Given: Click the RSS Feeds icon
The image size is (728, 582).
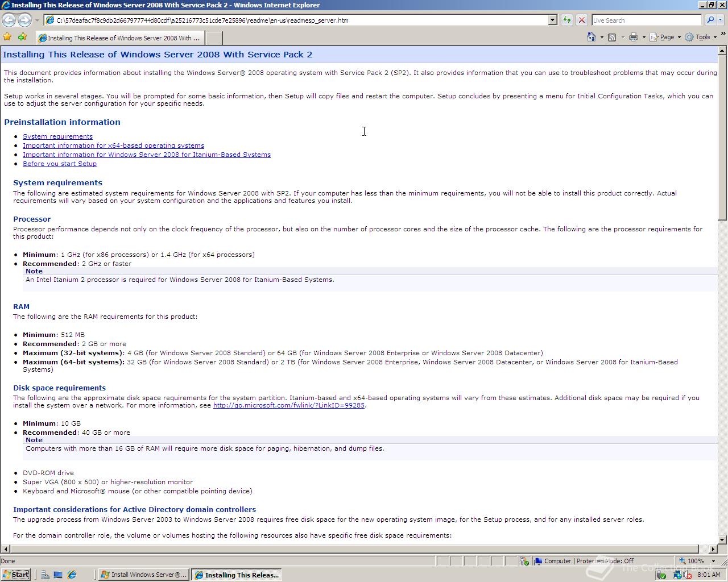Looking at the screenshot, I should tap(612, 37).
